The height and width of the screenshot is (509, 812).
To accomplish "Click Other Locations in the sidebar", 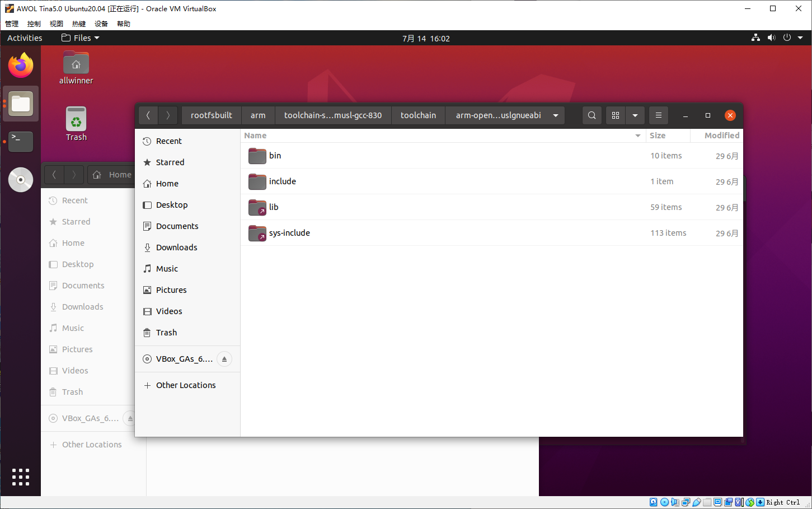I will 186,385.
